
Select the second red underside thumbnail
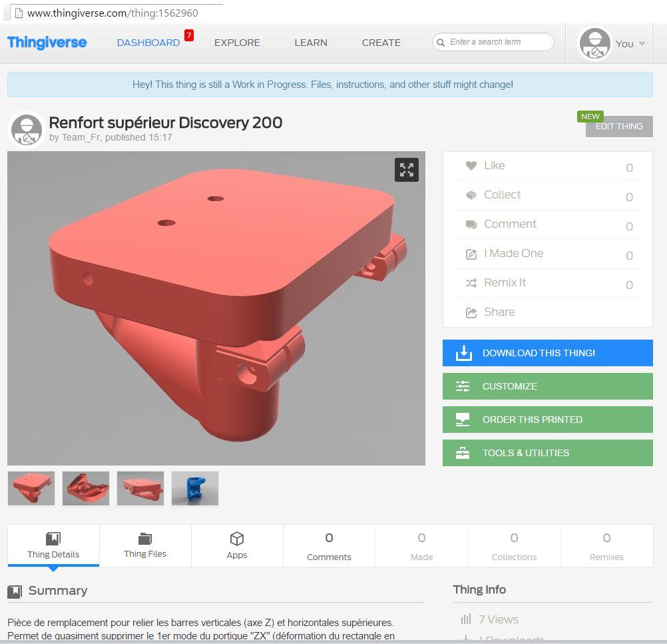point(85,488)
